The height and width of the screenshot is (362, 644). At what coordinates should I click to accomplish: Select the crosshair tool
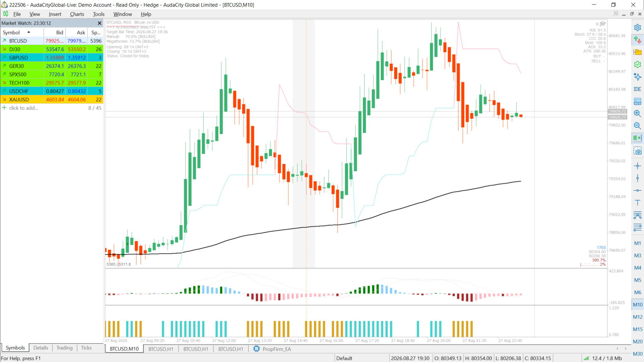637,166
